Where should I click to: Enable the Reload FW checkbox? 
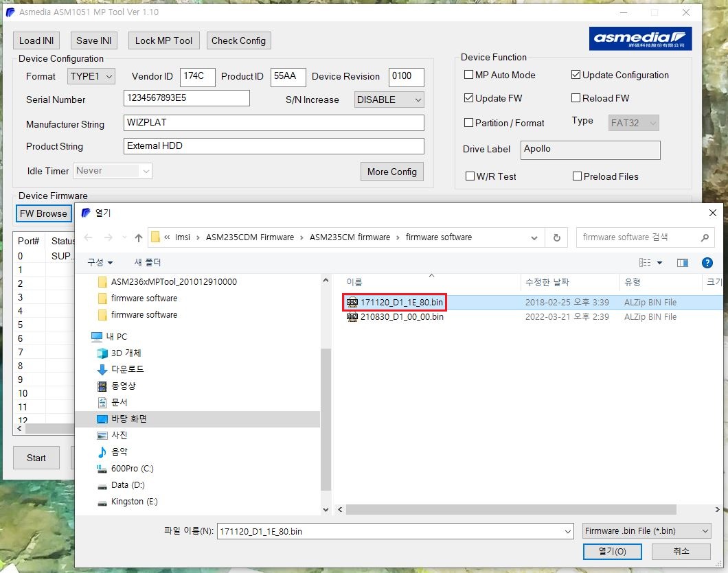click(576, 98)
